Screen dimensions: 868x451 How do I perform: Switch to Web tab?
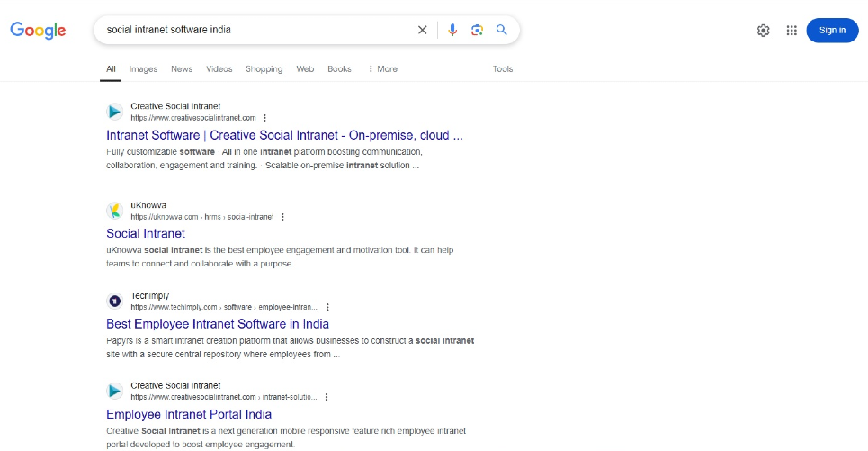(305, 69)
